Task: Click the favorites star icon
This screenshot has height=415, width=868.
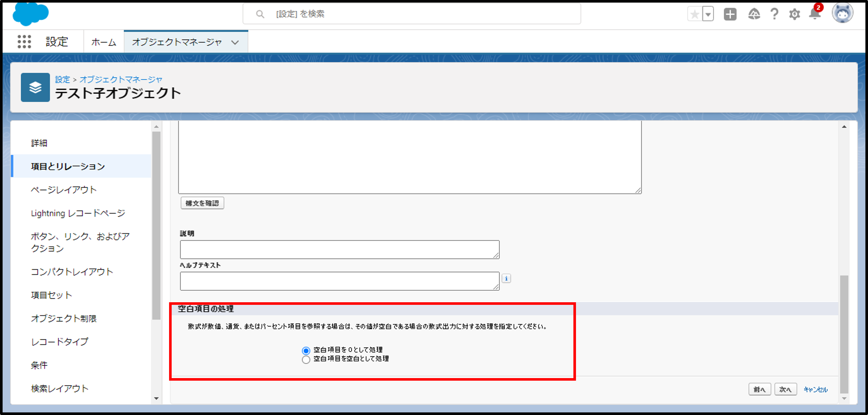Action: [x=695, y=14]
